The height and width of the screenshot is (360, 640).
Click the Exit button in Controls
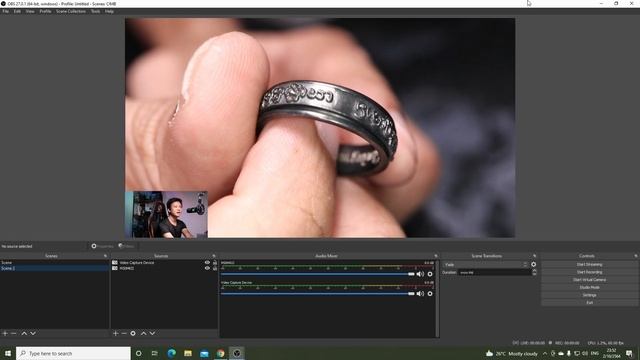pyautogui.click(x=589, y=303)
